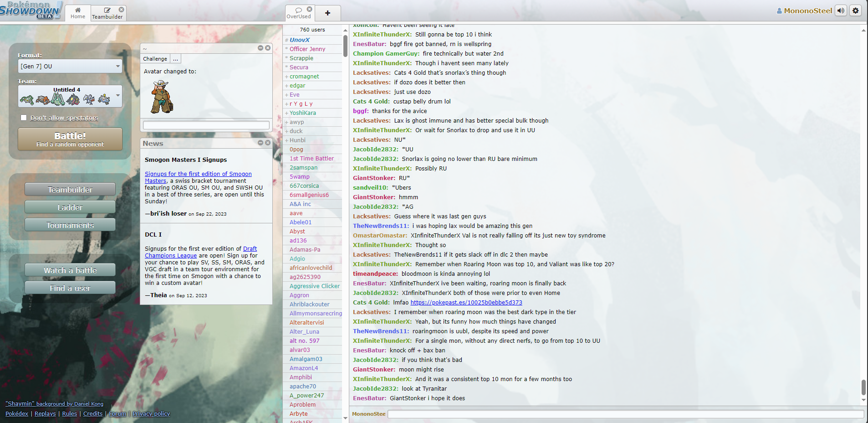Open the Smogon Masters signups link
Screen dimensions: 868x423
click(198, 177)
